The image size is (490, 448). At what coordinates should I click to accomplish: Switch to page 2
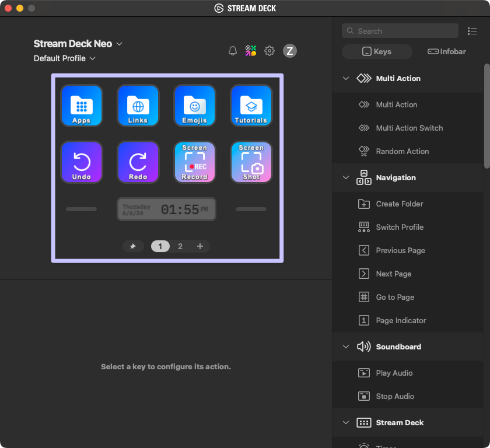pyautogui.click(x=180, y=246)
